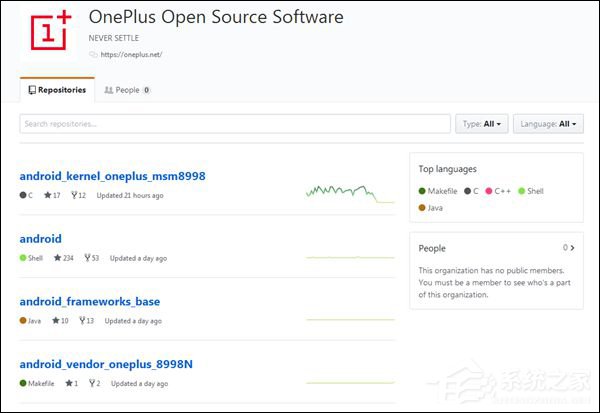Click activity graph of msm8998 repo
Viewport: 600px width, 413px height.
point(350,194)
